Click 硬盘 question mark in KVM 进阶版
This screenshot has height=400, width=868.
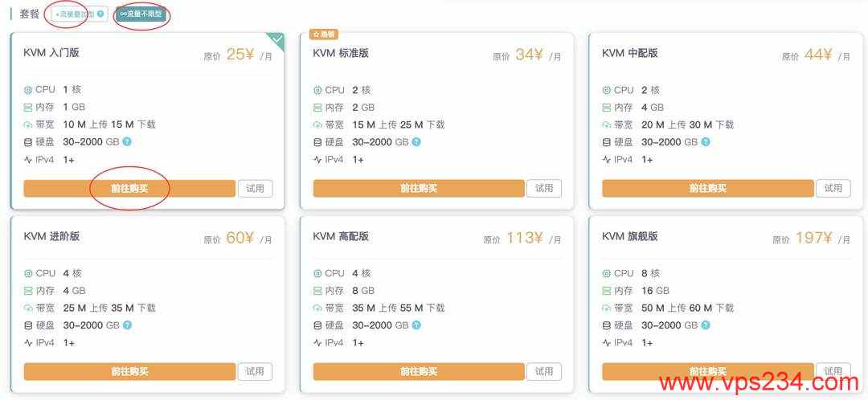[x=127, y=325]
